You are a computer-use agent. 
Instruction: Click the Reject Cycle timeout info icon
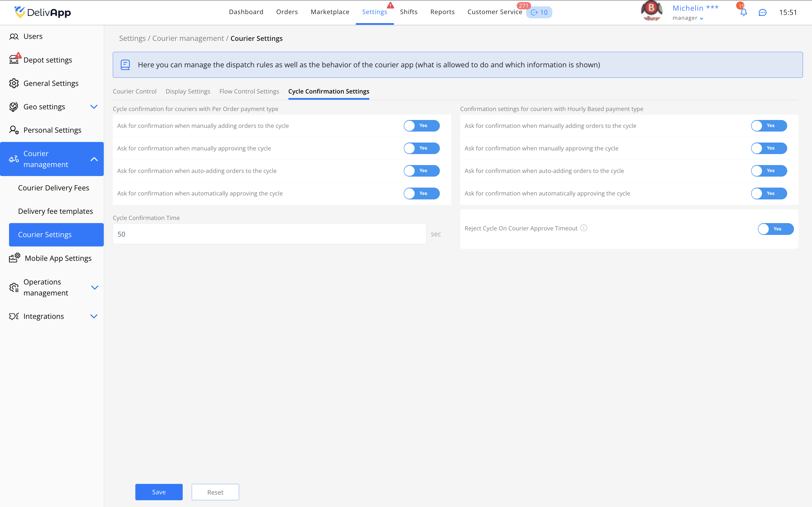pos(584,228)
